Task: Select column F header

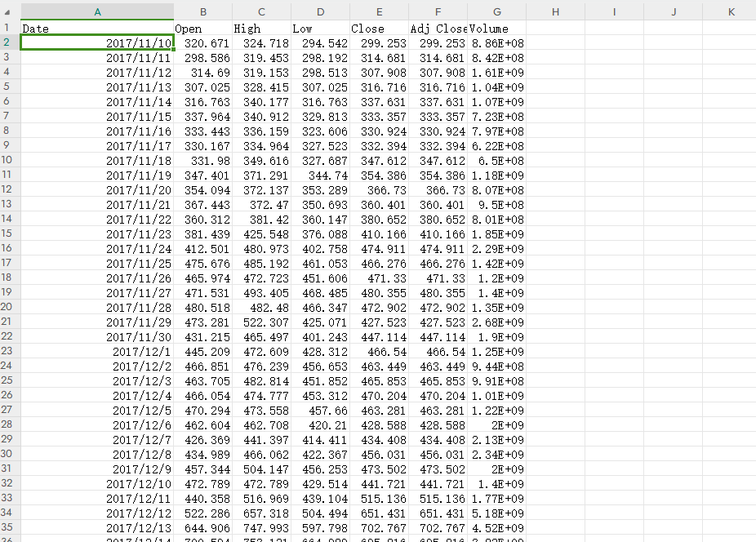Action: 438,12
